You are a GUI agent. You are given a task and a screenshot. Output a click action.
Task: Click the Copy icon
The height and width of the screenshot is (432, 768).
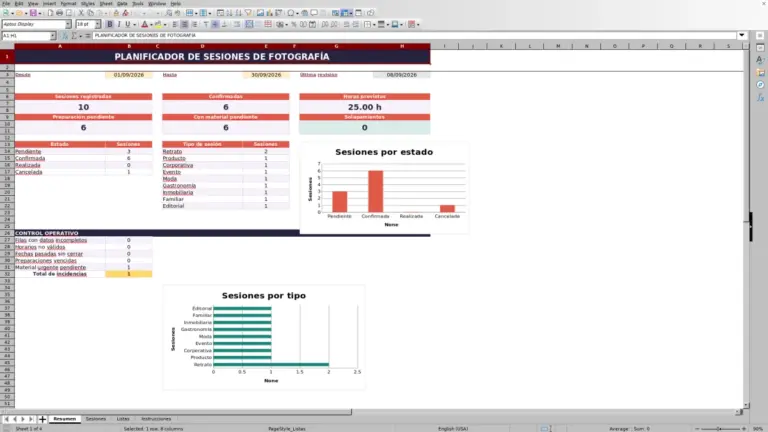[91, 13]
